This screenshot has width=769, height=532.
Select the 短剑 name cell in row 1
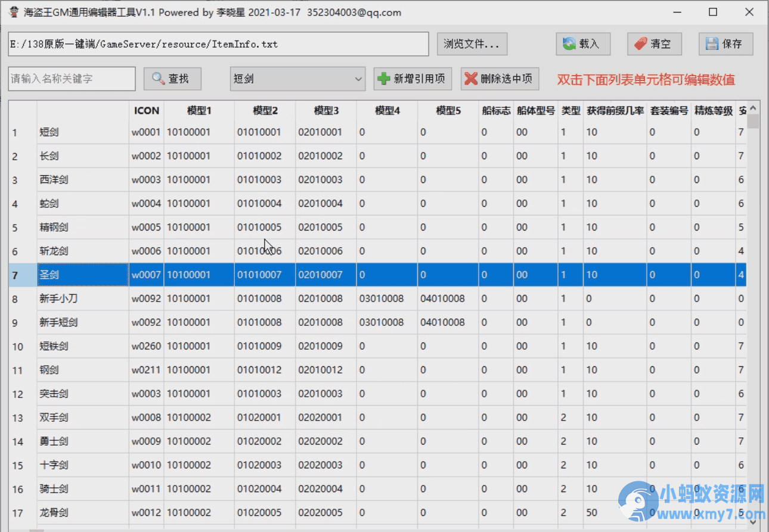[83, 132]
